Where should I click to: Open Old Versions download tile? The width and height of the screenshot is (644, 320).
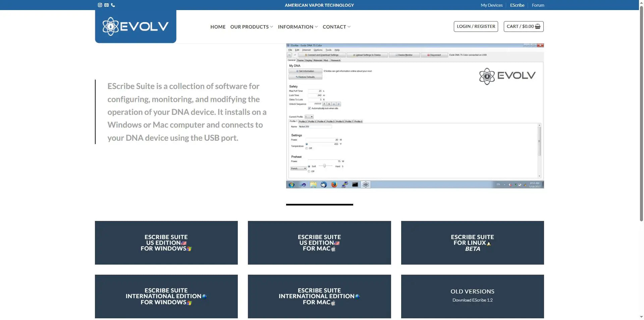(472, 296)
